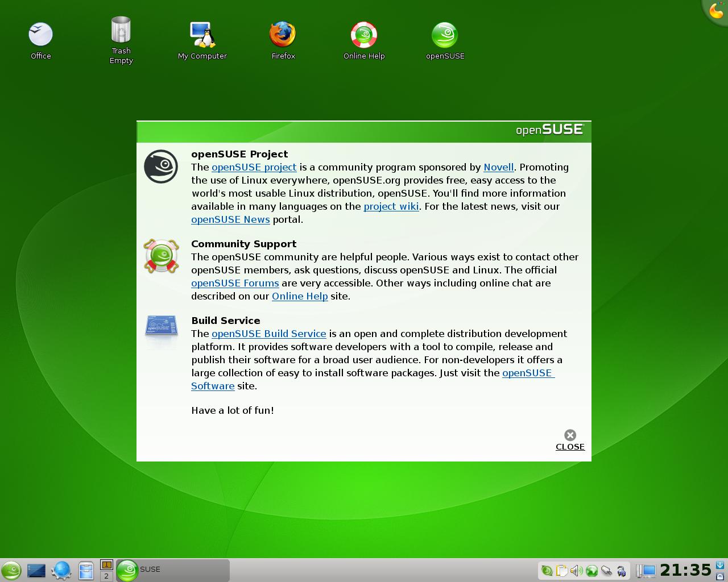The width and height of the screenshot is (728, 582).
Task: Click the clipboard tray icon
Action: [x=561, y=571]
